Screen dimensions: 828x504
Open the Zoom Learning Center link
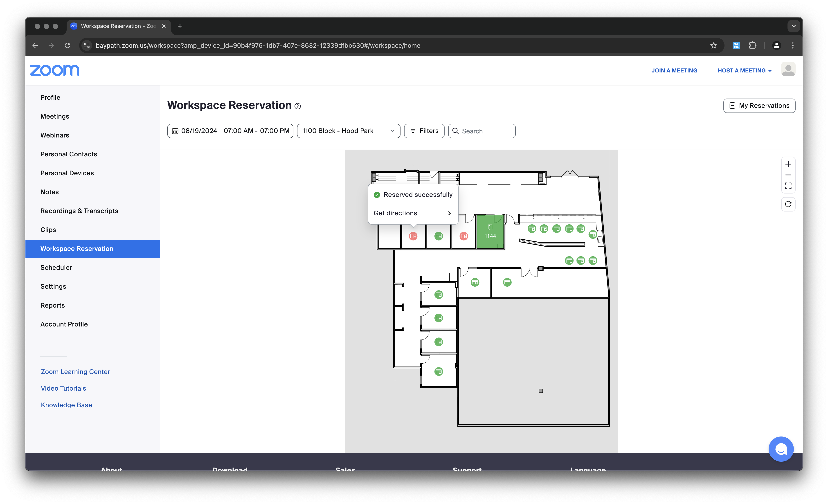[75, 372]
